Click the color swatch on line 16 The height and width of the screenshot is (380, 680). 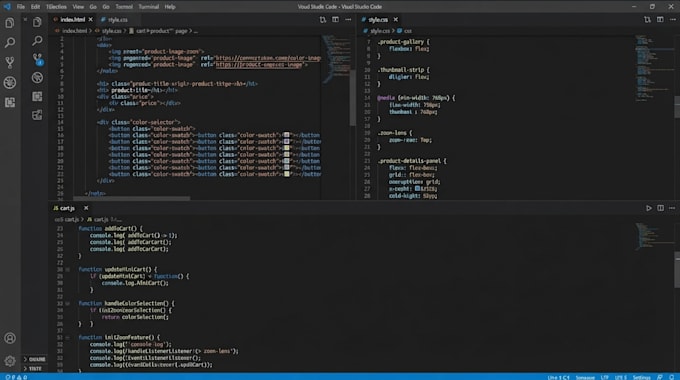pos(287,135)
